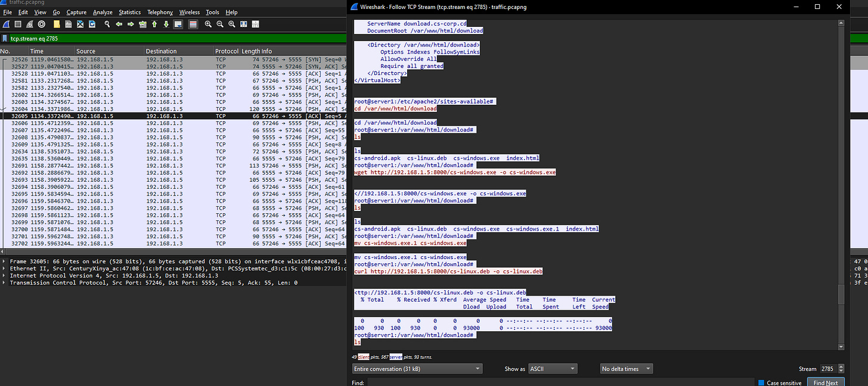Open the capture options gear icon
Image resolution: width=868 pixels, height=386 pixels.
(42, 24)
